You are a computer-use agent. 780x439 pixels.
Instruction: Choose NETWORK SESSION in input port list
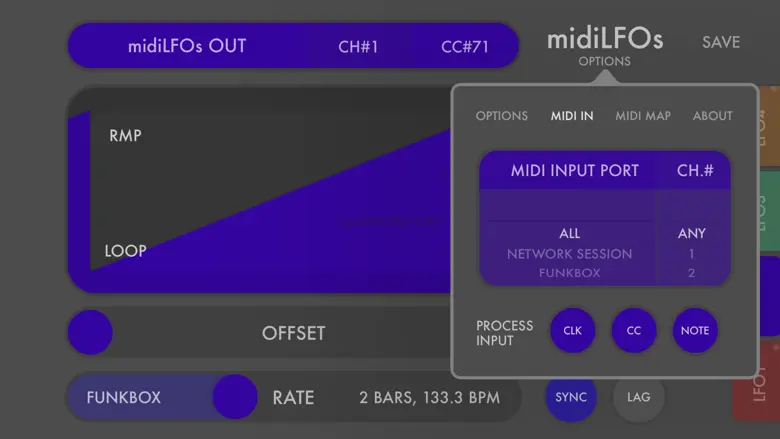(570, 254)
